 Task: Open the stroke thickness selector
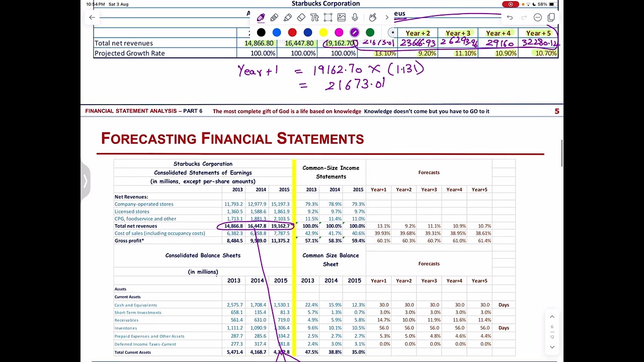392,33
